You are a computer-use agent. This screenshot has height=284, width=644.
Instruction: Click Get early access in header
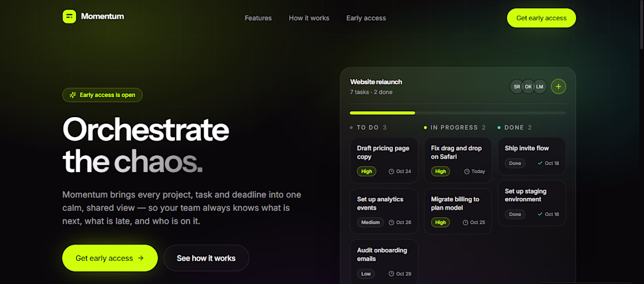542,18
